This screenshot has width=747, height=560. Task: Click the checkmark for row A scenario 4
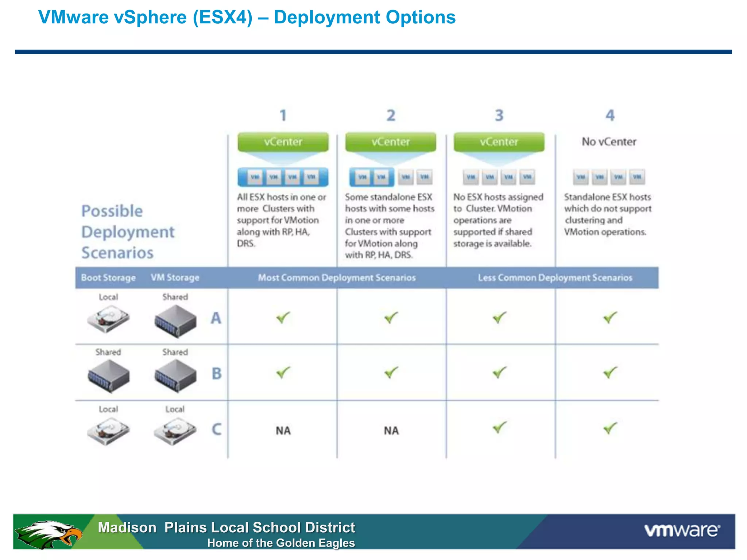[610, 318]
